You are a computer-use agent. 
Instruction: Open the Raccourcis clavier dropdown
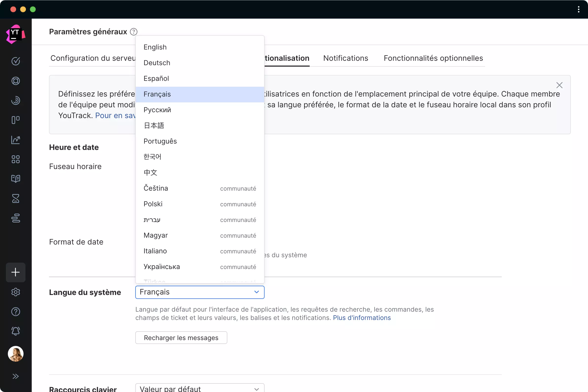199,389
